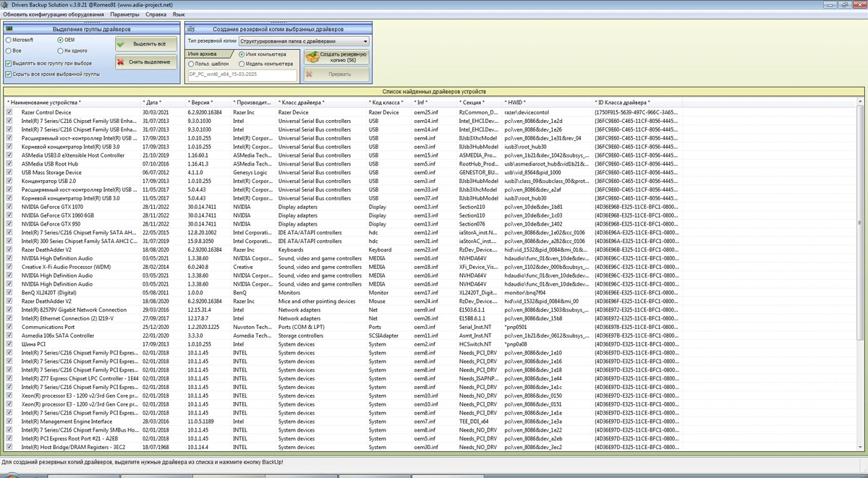Click the 'Nuvoton Tech...' manufacturer cell

(252, 327)
